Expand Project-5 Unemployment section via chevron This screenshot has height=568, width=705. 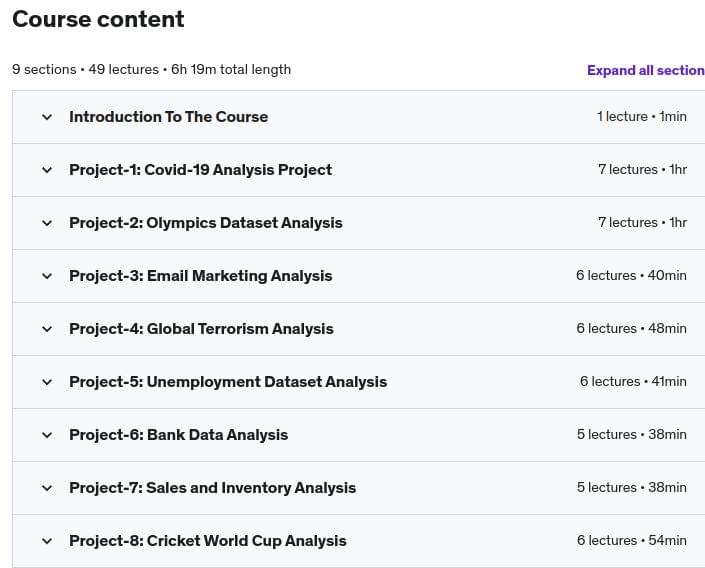click(x=46, y=382)
